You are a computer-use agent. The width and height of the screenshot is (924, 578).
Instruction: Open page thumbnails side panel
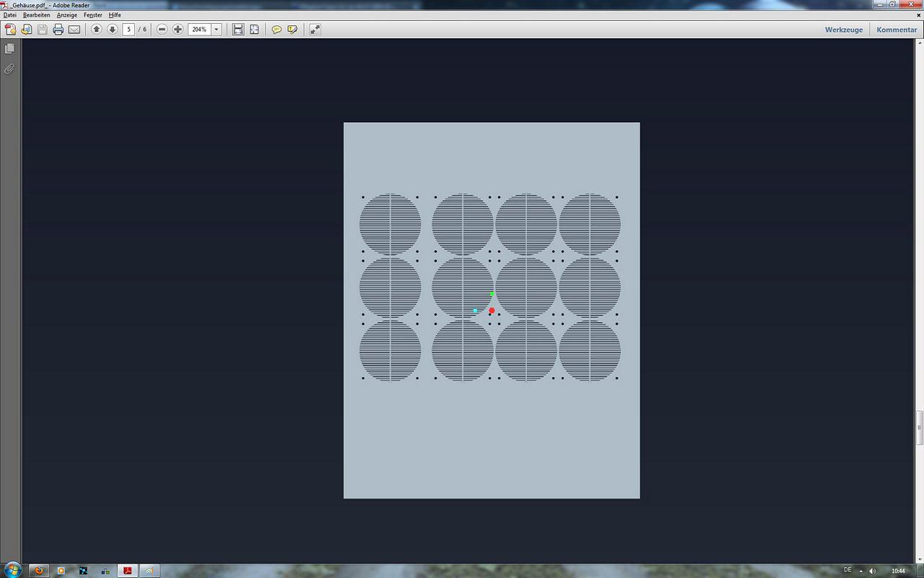[9, 48]
